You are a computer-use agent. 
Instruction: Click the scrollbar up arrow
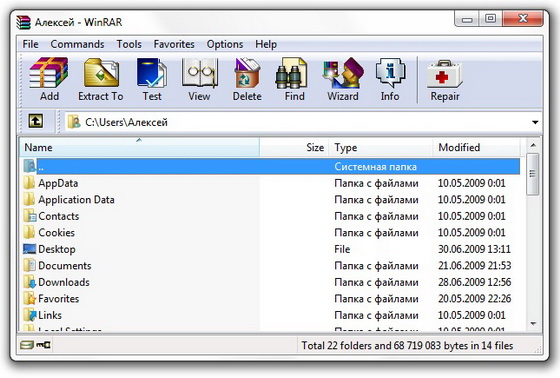[x=533, y=145]
